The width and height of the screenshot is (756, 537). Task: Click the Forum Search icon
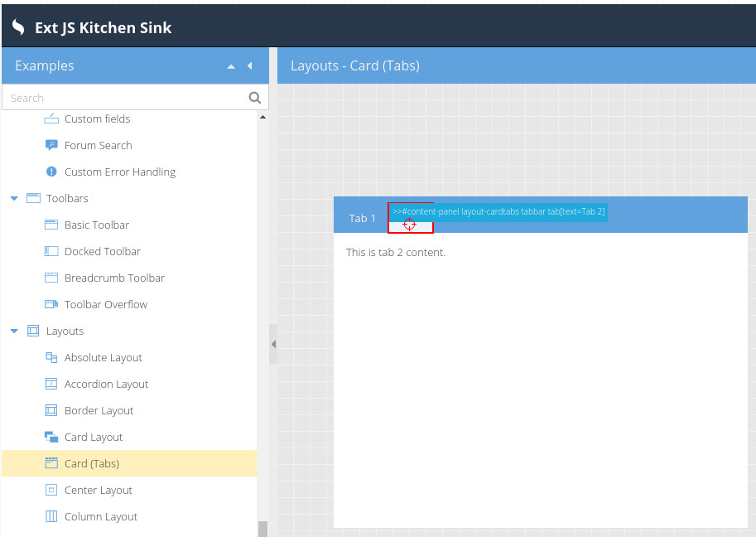(51, 145)
